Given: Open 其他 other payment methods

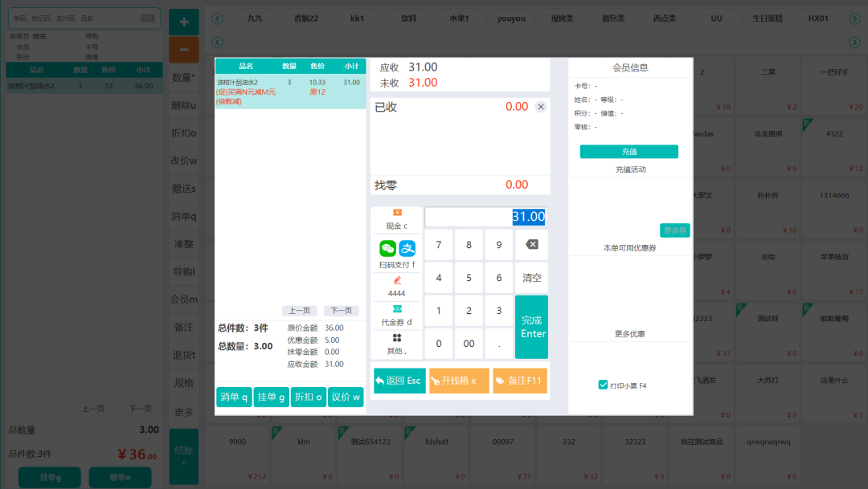Looking at the screenshot, I should (x=396, y=344).
